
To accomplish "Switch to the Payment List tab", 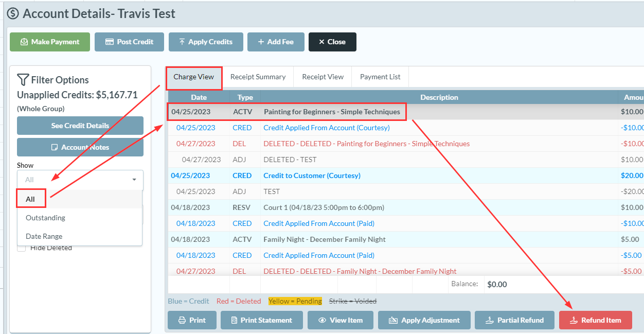I will coord(380,77).
